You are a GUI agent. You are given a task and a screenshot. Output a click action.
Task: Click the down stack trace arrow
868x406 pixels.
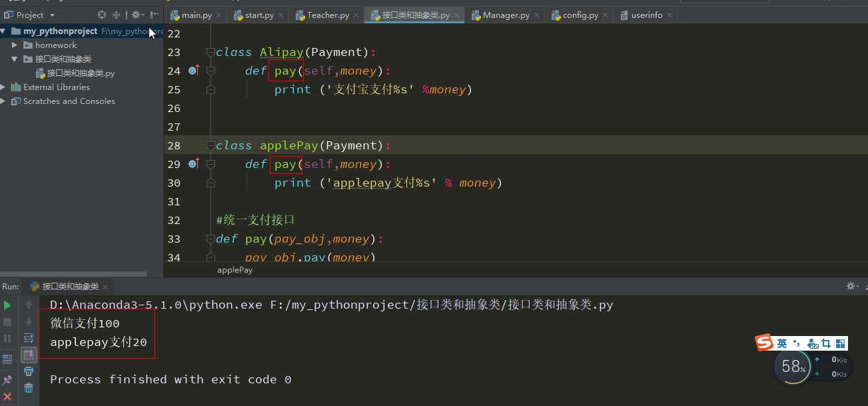coord(29,322)
